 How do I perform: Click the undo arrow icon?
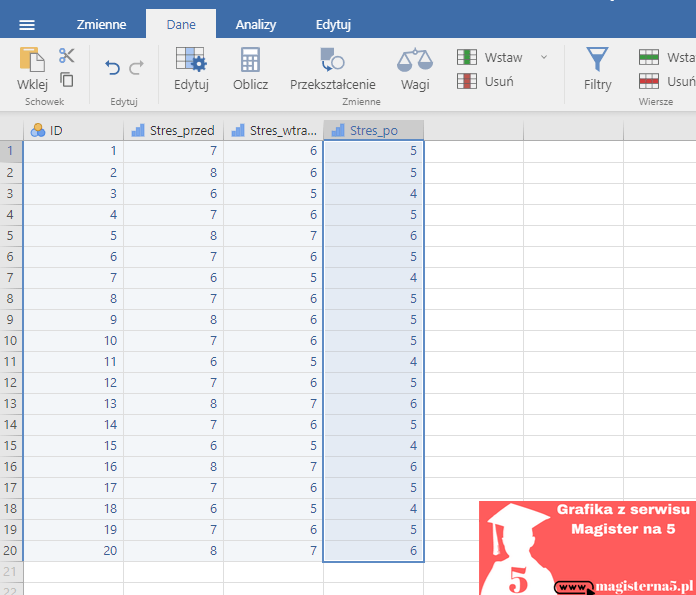tap(112, 67)
